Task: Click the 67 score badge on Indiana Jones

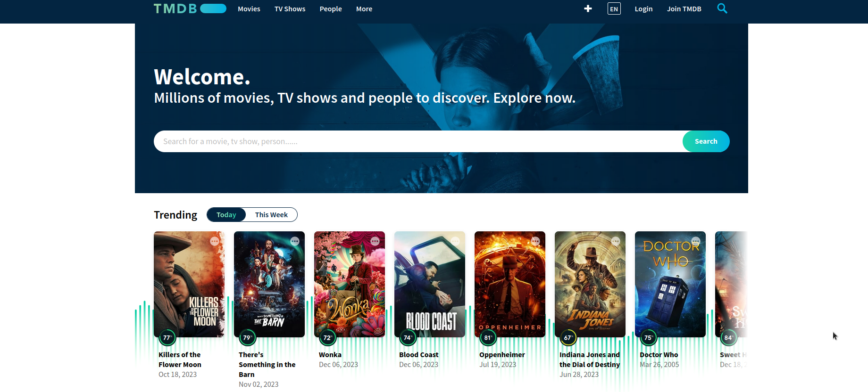Action: (568, 337)
